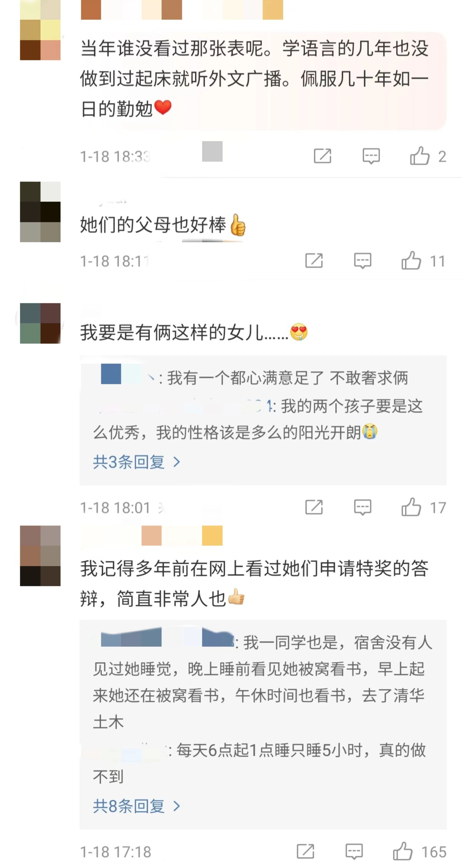
Task: Share the 1-18 18:01 comment
Action: click(x=314, y=507)
